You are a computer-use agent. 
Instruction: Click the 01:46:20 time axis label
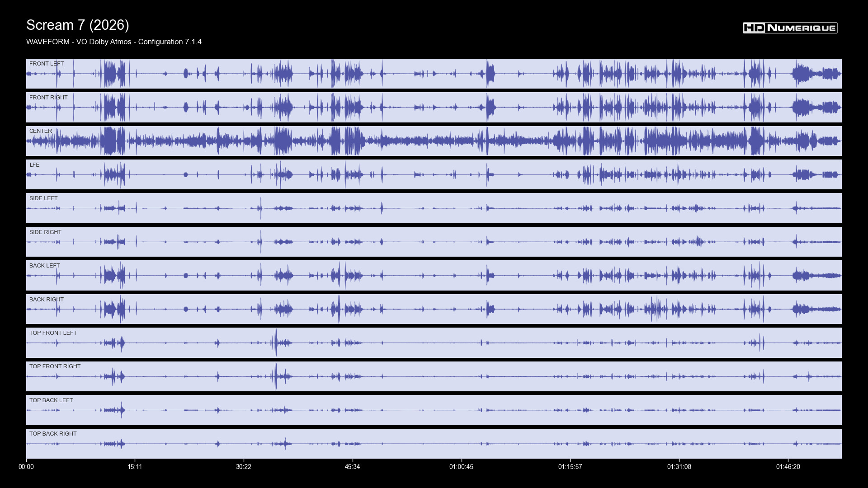click(x=788, y=467)
